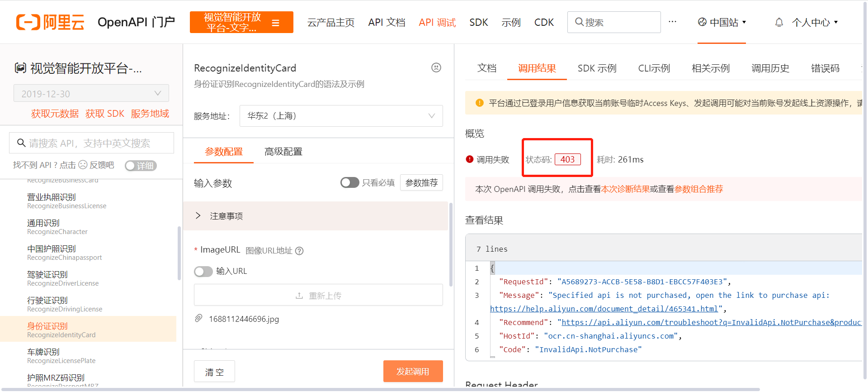Switch to the 调用历史 tab
The image size is (868, 392).
(770, 68)
